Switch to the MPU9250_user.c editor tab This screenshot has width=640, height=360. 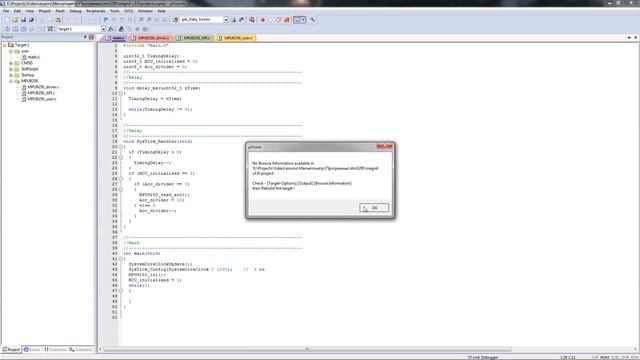235,38
